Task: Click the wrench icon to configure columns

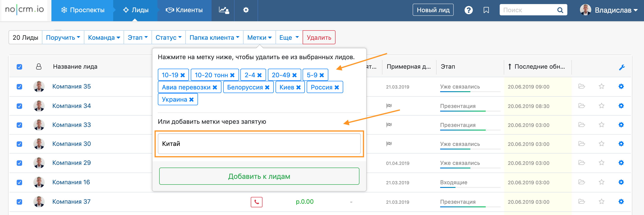Action: coord(622,67)
